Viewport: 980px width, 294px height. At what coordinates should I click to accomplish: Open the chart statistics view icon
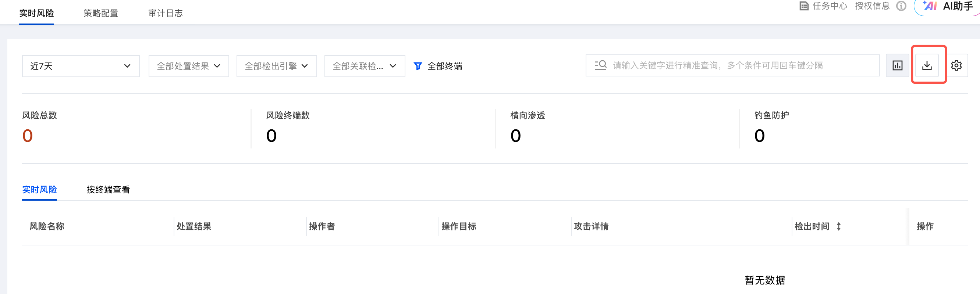[897, 66]
